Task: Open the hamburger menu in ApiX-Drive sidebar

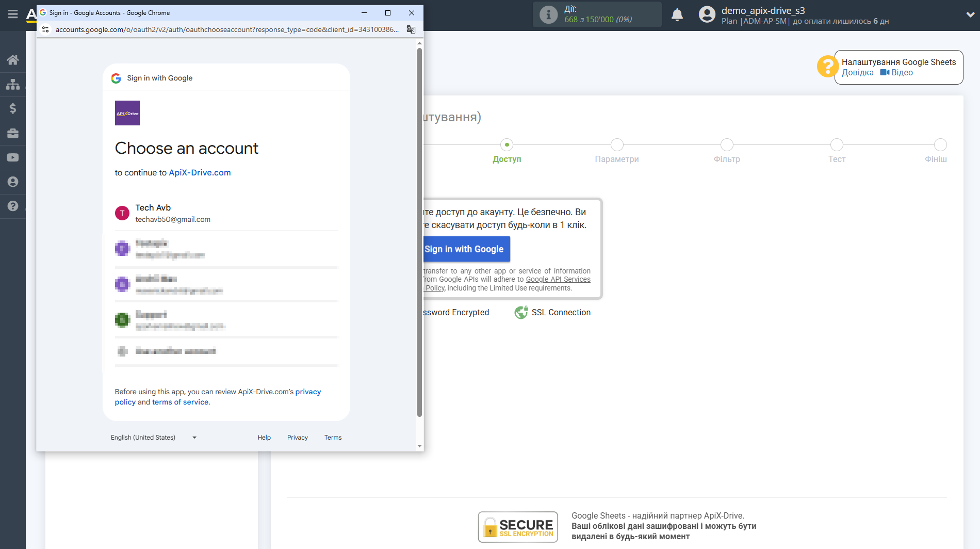Action: pos(13,14)
